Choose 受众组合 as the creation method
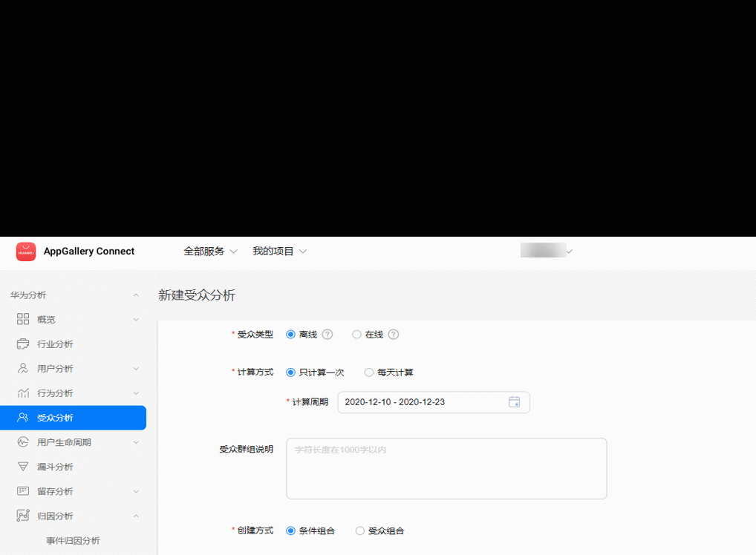This screenshot has height=555, width=756. click(x=360, y=531)
